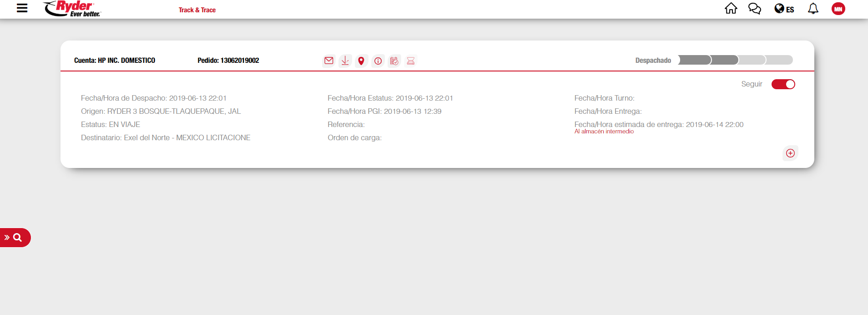Open the ES language selector

point(784,9)
